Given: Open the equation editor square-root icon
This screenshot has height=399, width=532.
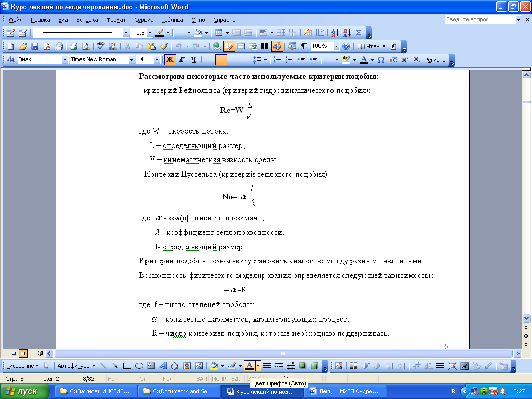Looking at the screenshot, I should (x=393, y=60).
